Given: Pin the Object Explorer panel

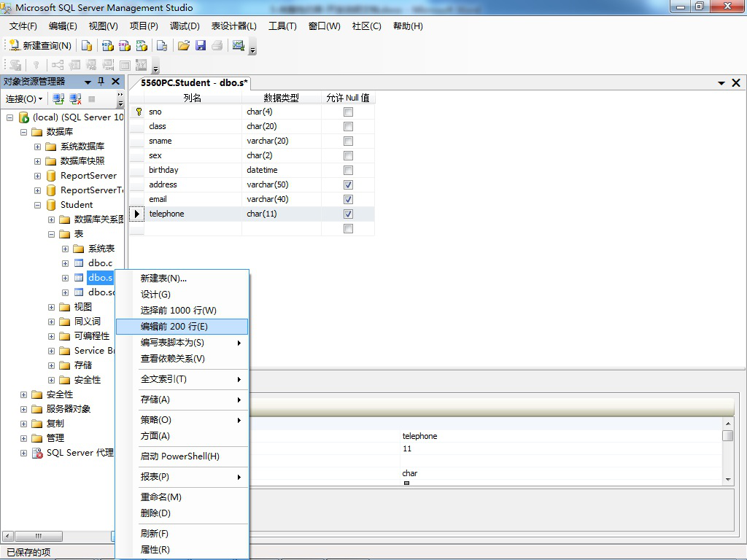Looking at the screenshot, I should coord(101,82).
